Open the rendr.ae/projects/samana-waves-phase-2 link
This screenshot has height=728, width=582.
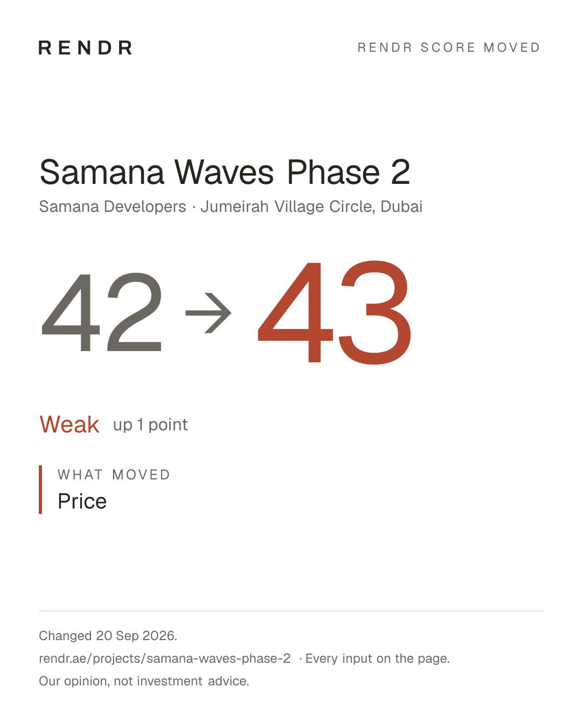(x=165, y=658)
